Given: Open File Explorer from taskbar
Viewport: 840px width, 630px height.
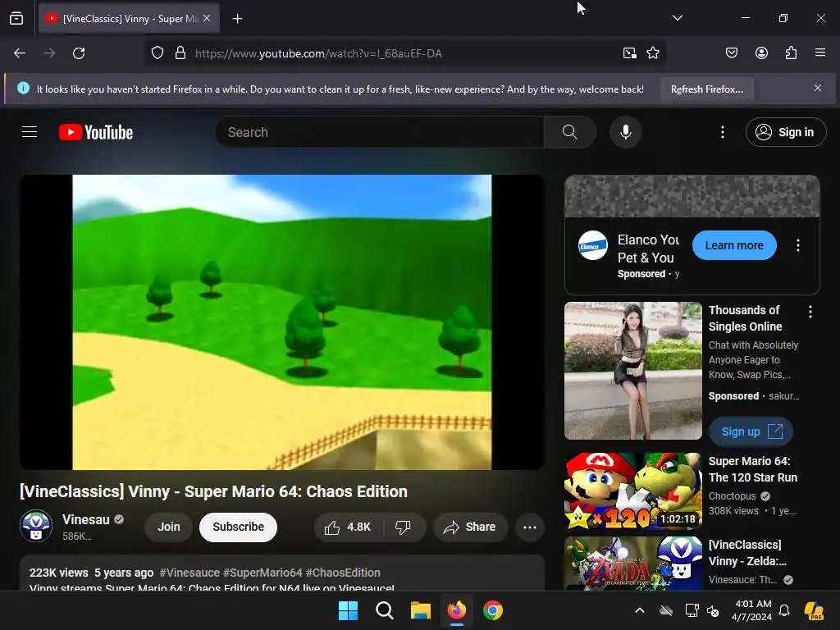Looking at the screenshot, I should point(421,610).
